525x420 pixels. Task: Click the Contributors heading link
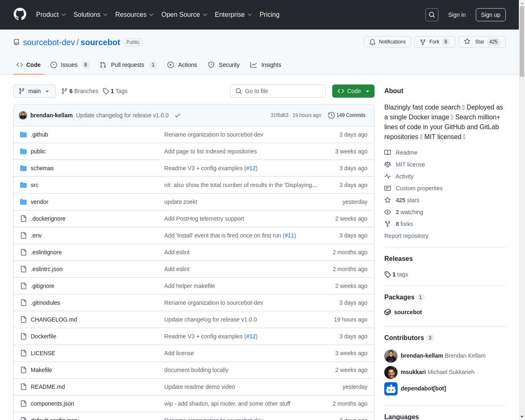409,338
